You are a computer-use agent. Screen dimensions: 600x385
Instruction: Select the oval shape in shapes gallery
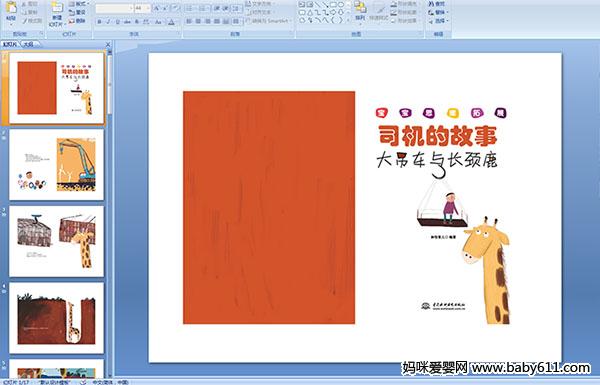click(340, 5)
